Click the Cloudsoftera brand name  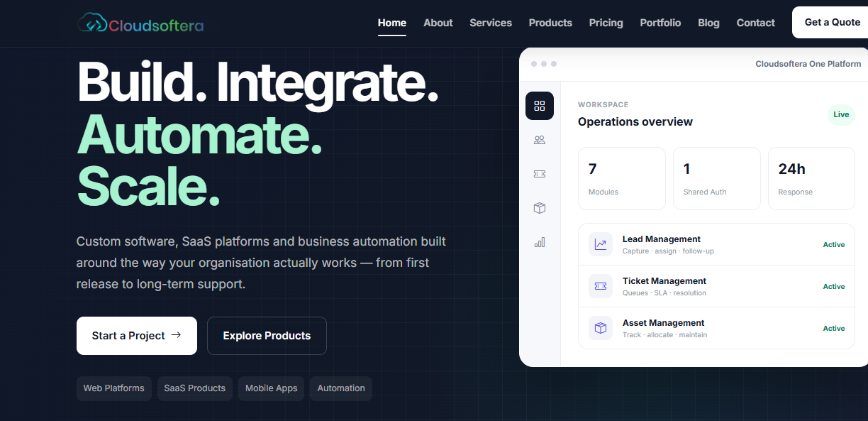click(156, 26)
